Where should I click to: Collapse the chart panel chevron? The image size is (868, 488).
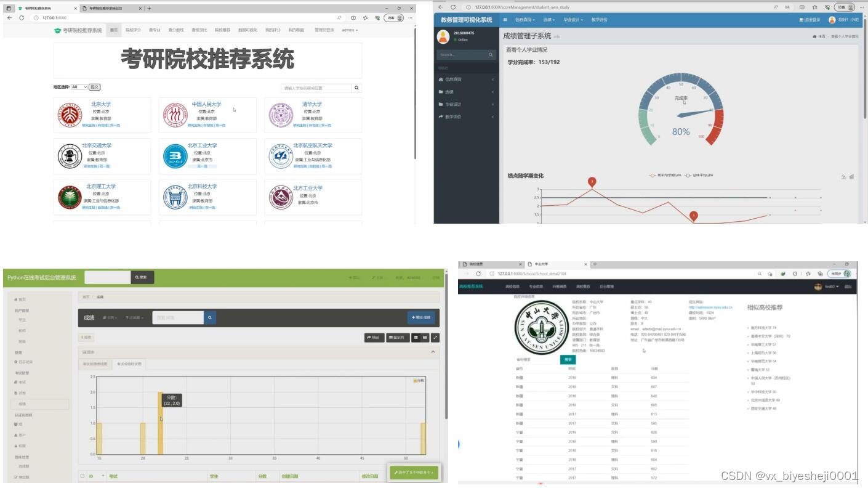(432, 352)
